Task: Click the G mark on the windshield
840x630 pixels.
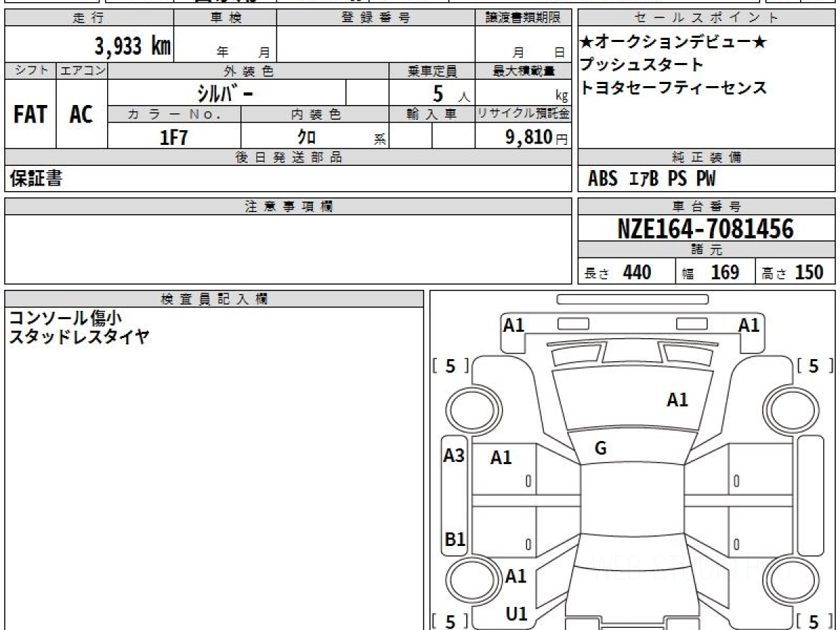Action: point(601,449)
